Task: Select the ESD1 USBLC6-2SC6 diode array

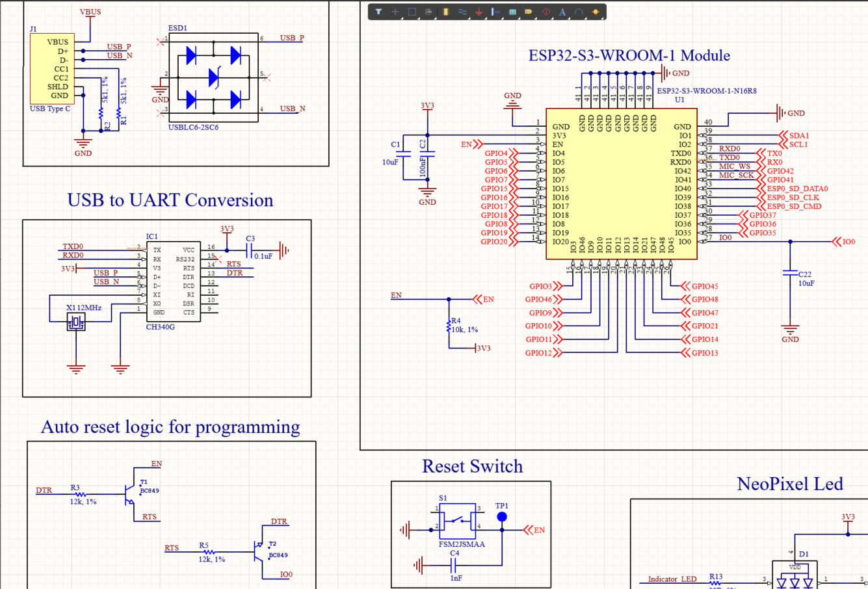Action: tap(213, 77)
